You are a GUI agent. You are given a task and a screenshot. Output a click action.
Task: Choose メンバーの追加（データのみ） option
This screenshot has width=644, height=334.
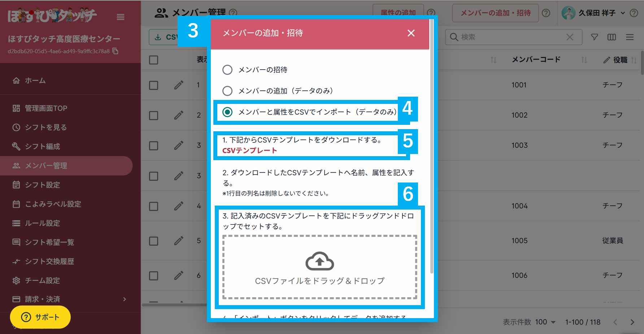(x=227, y=91)
